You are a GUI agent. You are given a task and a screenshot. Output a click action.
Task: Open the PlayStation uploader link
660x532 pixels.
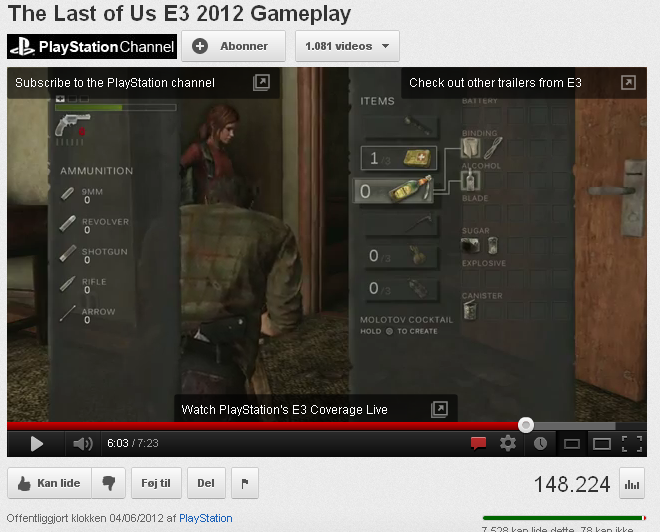click(206, 518)
